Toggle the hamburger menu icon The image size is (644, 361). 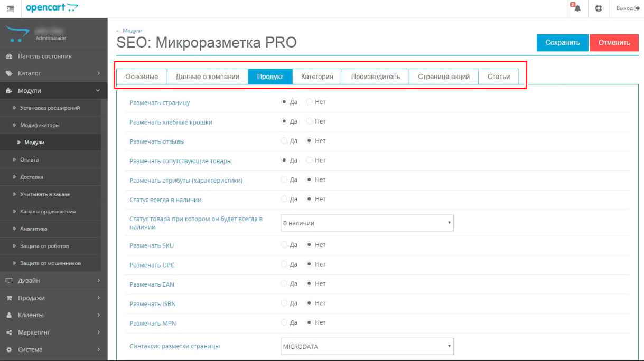tap(10, 8)
